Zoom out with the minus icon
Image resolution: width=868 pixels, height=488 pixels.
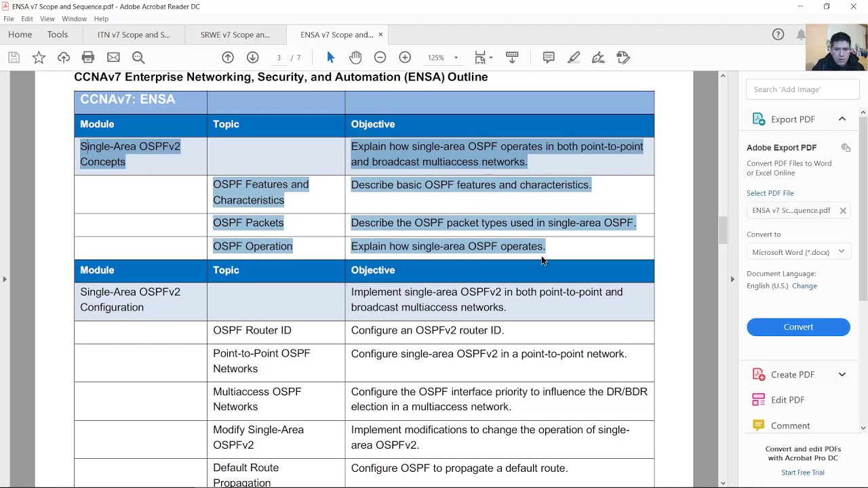tap(380, 58)
